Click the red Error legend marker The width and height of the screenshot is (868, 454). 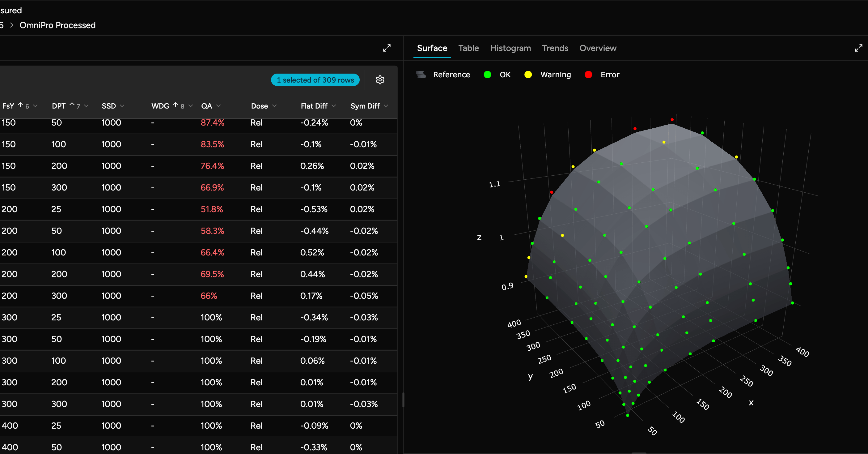click(588, 75)
